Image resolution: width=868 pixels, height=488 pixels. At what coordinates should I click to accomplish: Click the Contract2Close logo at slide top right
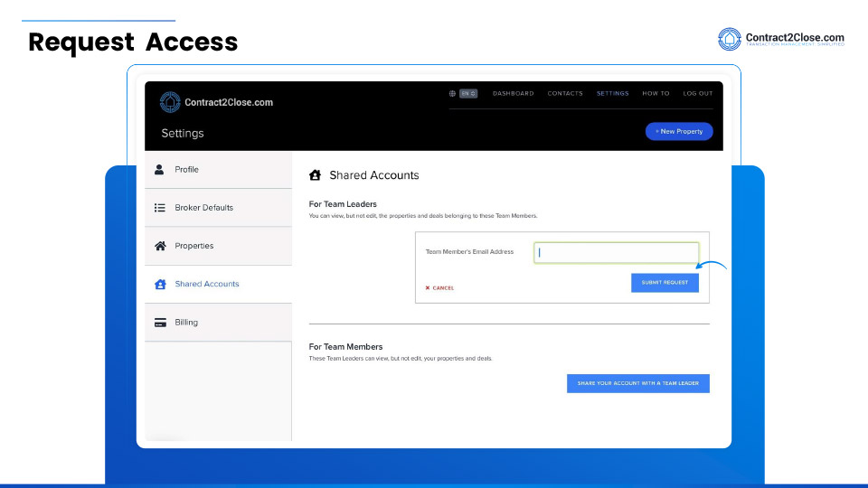(x=781, y=39)
